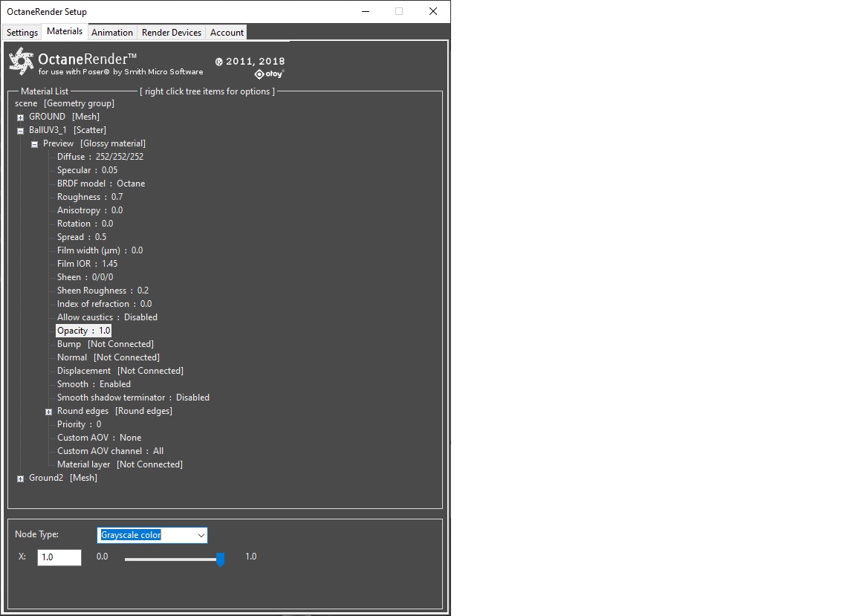Open the Node Type dropdown
The height and width of the screenshot is (616, 856).
(152, 535)
